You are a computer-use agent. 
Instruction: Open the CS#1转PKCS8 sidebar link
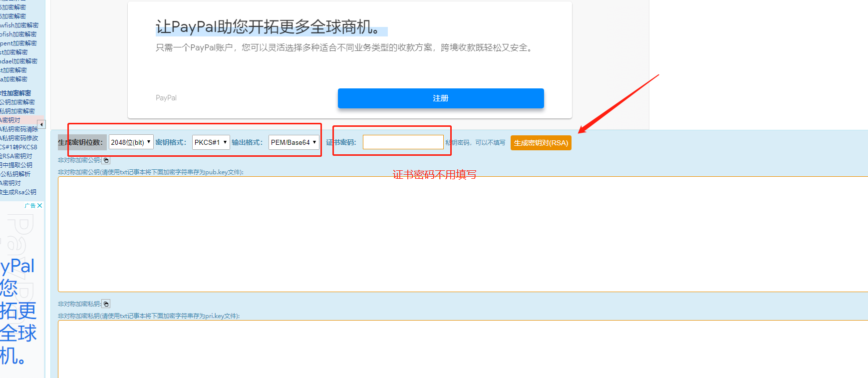pyautogui.click(x=18, y=147)
